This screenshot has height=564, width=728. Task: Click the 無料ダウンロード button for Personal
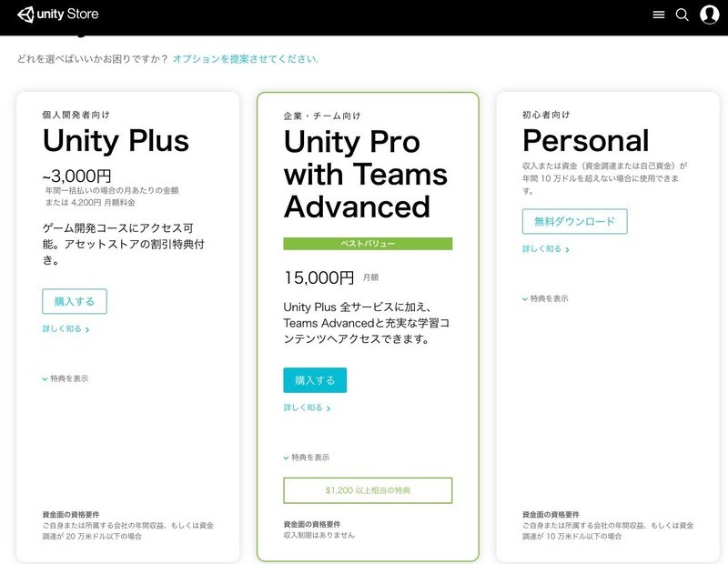point(574,221)
